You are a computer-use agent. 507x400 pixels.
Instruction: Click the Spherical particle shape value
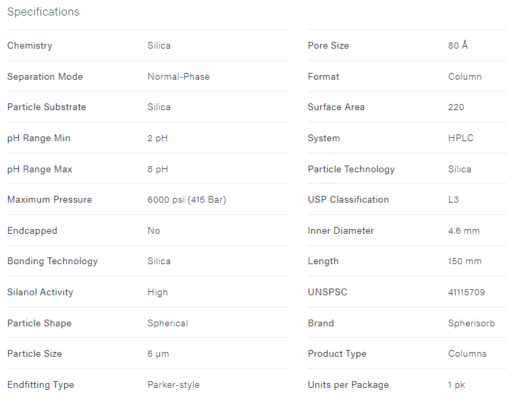(168, 323)
